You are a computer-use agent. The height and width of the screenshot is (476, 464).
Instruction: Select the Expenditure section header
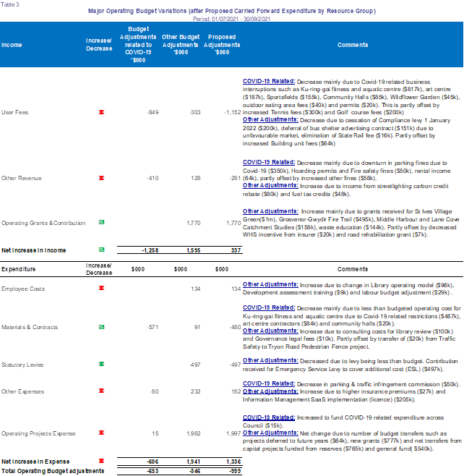(x=19, y=269)
